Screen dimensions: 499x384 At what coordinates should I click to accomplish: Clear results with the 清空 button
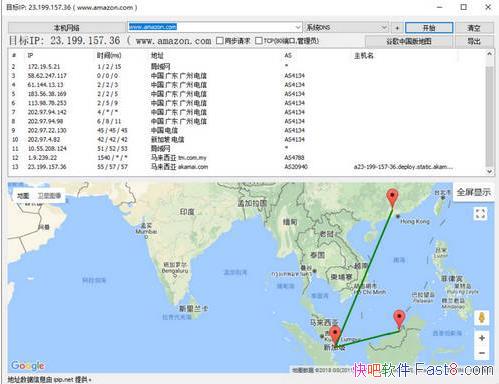coord(474,28)
